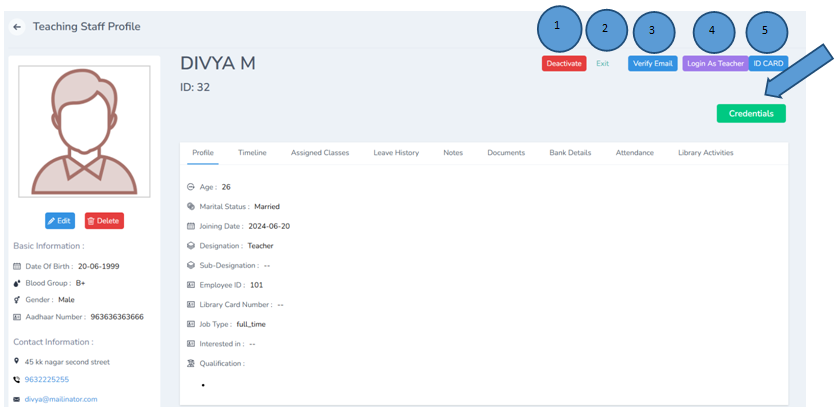The image size is (837, 413).
Task: Click the location pin icon beside address
Action: coord(17,362)
